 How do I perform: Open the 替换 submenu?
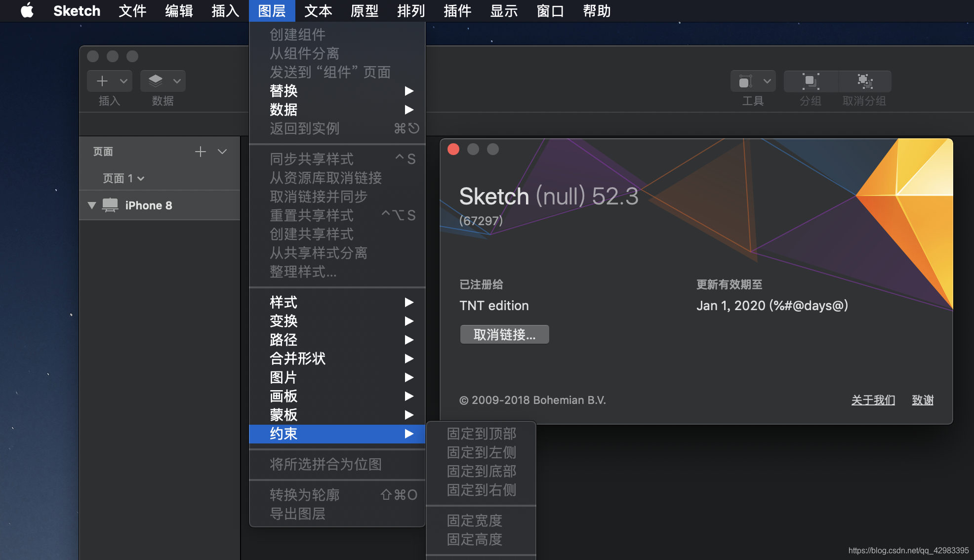point(337,91)
